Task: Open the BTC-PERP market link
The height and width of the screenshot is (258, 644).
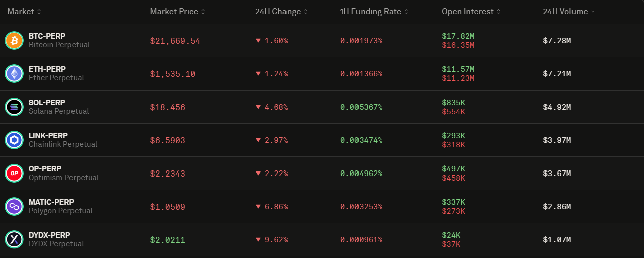Action: coord(47,36)
